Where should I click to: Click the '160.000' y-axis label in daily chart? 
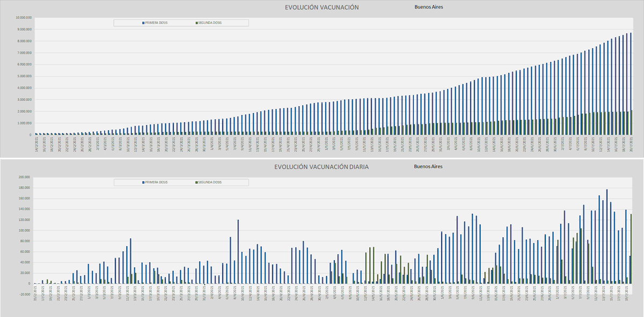click(25, 198)
